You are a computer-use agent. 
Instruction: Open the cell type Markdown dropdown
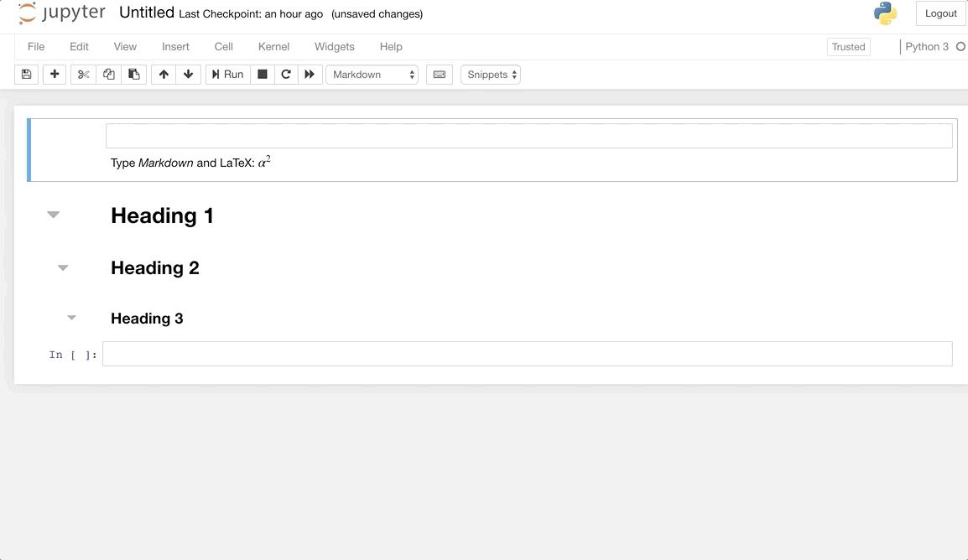pyautogui.click(x=372, y=74)
